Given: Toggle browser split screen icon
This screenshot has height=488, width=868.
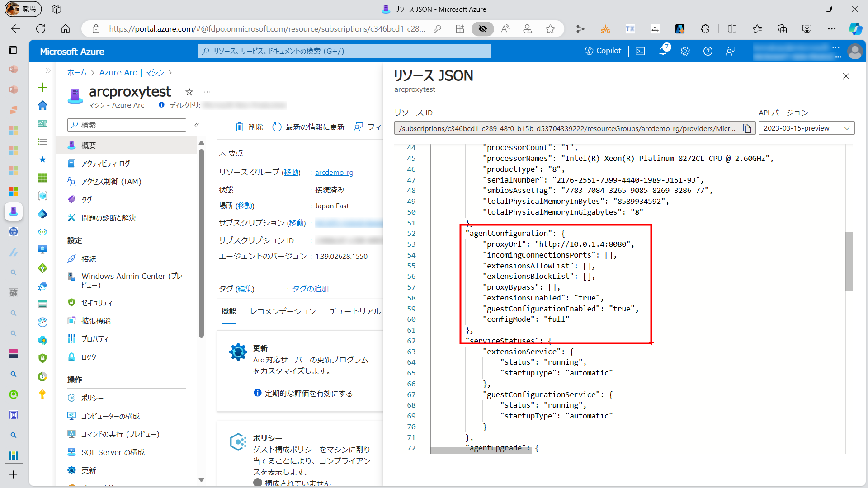Looking at the screenshot, I should (732, 29).
